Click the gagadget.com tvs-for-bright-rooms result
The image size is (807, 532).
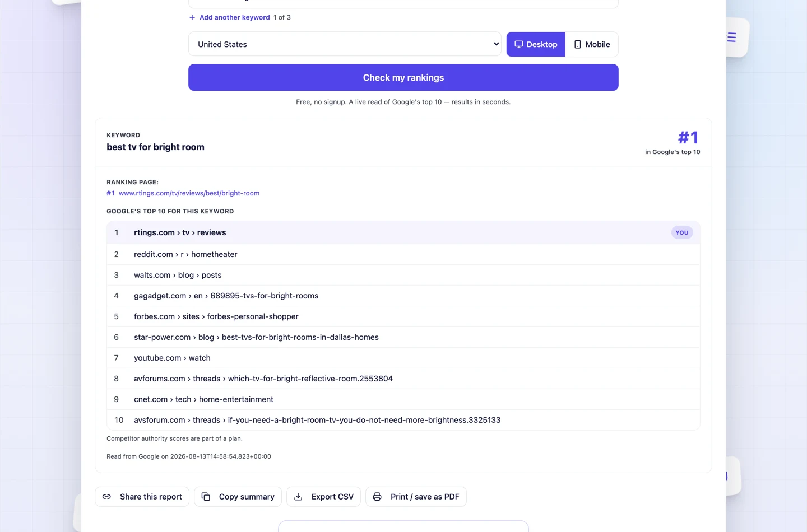(x=403, y=296)
